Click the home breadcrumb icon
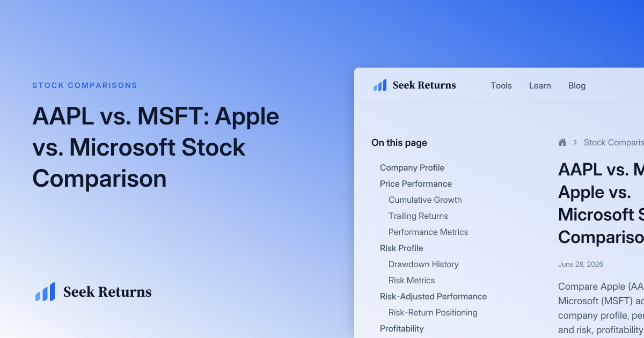Image resolution: width=644 pixels, height=338 pixels. click(562, 142)
